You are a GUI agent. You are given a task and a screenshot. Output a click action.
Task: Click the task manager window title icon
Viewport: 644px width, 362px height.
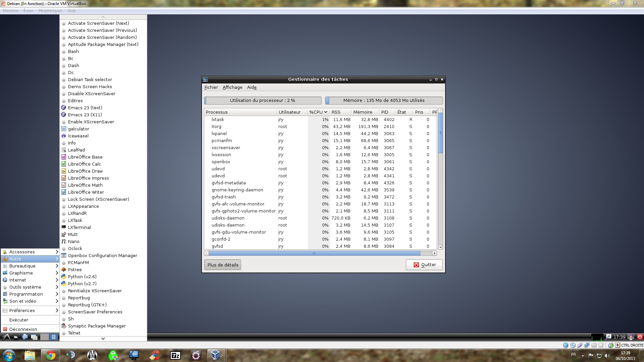[205, 79]
